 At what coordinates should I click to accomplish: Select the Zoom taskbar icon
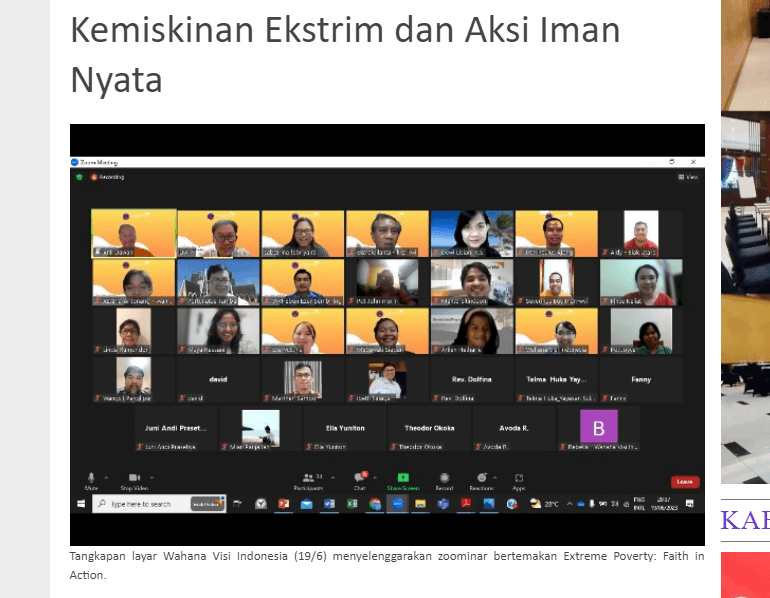(397, 504)
